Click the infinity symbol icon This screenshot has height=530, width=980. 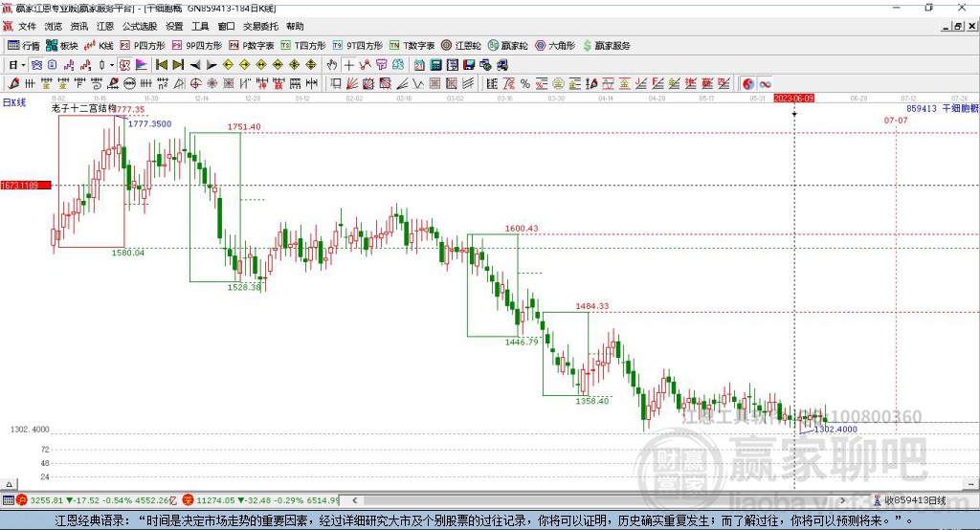(765, 83)
